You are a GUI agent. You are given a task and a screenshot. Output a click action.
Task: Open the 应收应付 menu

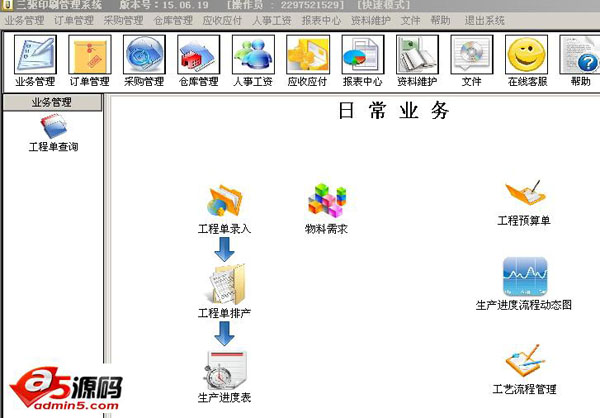click(x=222, y=20)
